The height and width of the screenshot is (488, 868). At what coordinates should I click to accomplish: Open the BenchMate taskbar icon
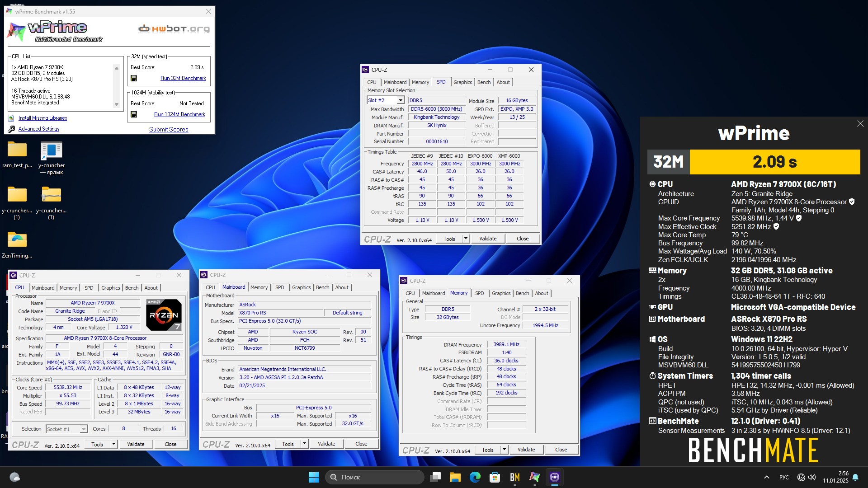click(515, 477)
